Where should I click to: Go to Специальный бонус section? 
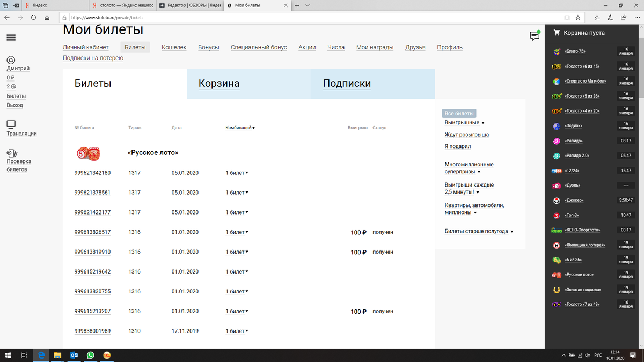tap(259, 47)
